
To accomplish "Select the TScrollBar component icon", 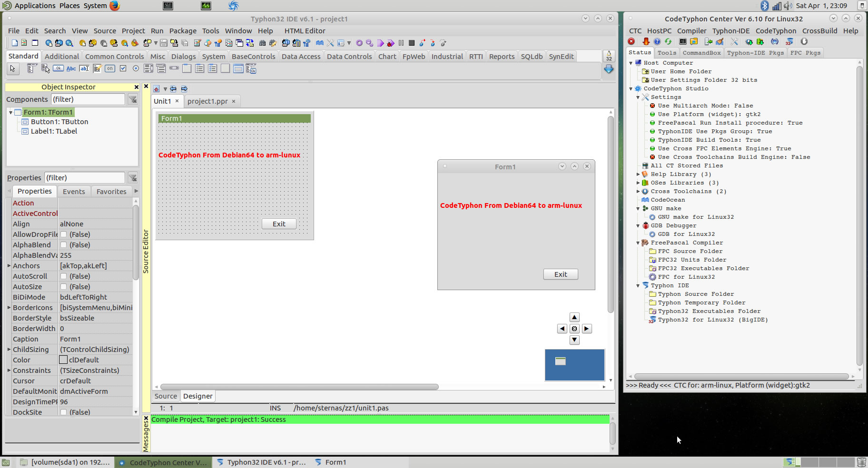I will point(174,68).
